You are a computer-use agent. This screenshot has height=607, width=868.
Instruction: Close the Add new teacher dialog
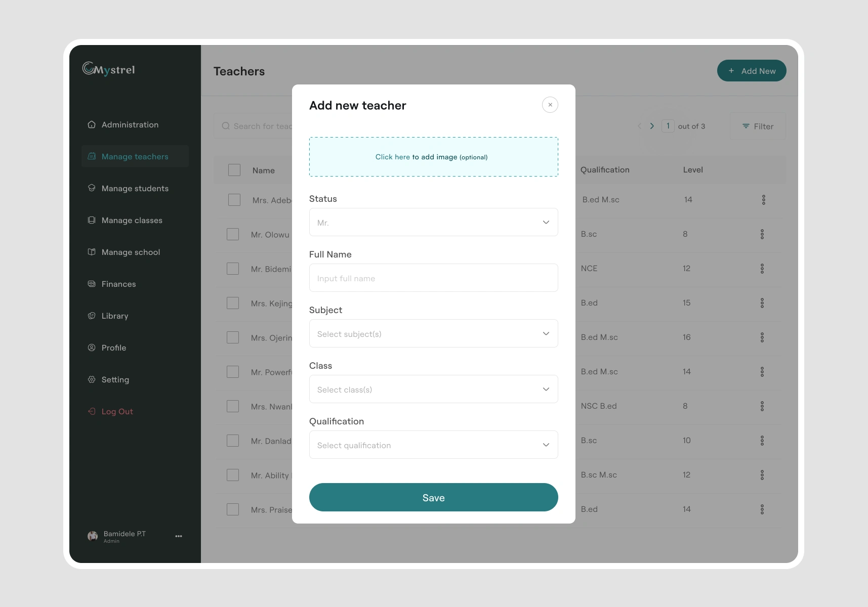tap(550, 105)
